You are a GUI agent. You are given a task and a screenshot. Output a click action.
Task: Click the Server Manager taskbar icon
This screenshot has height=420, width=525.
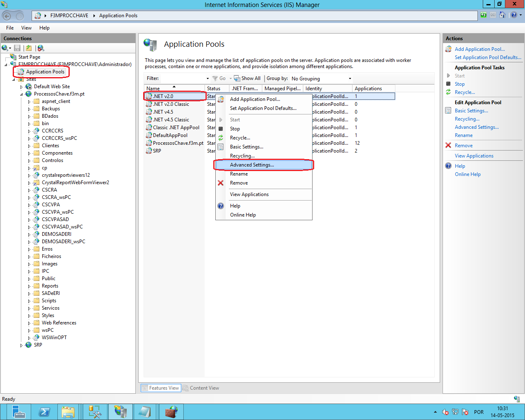click(x=18, y=412)
